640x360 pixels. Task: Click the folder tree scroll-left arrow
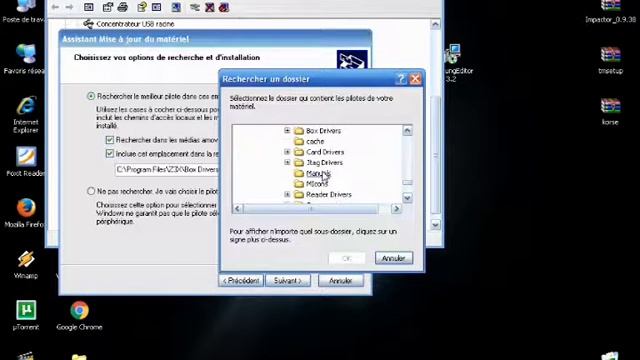click(238, 209)
